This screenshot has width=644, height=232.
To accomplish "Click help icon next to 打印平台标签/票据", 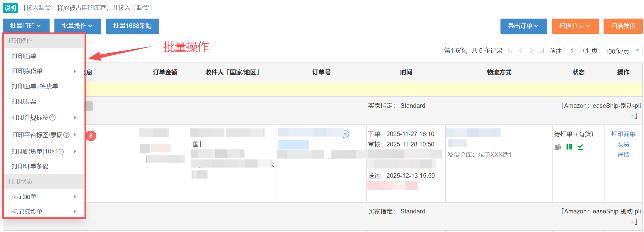I will (x=67, y=135).
